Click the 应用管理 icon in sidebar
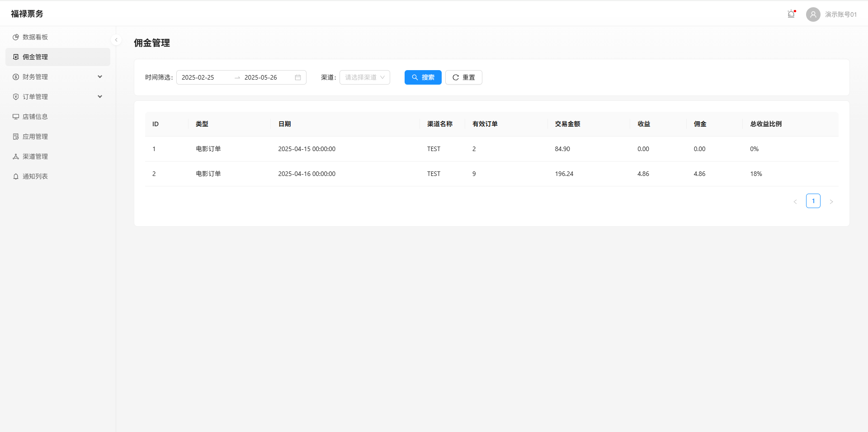Image resolution: width=868 pixels, height=432 pixels. 16,137
